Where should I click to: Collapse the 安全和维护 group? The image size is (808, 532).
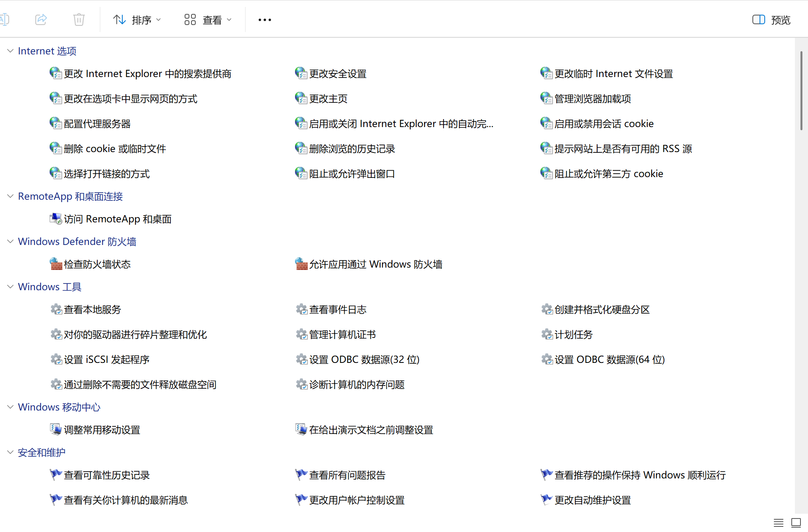10,452
